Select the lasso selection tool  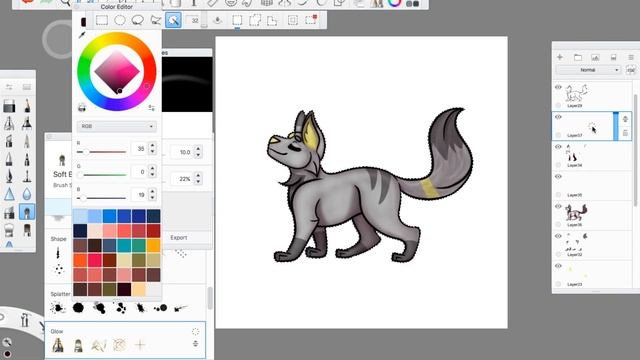[138, 20]
